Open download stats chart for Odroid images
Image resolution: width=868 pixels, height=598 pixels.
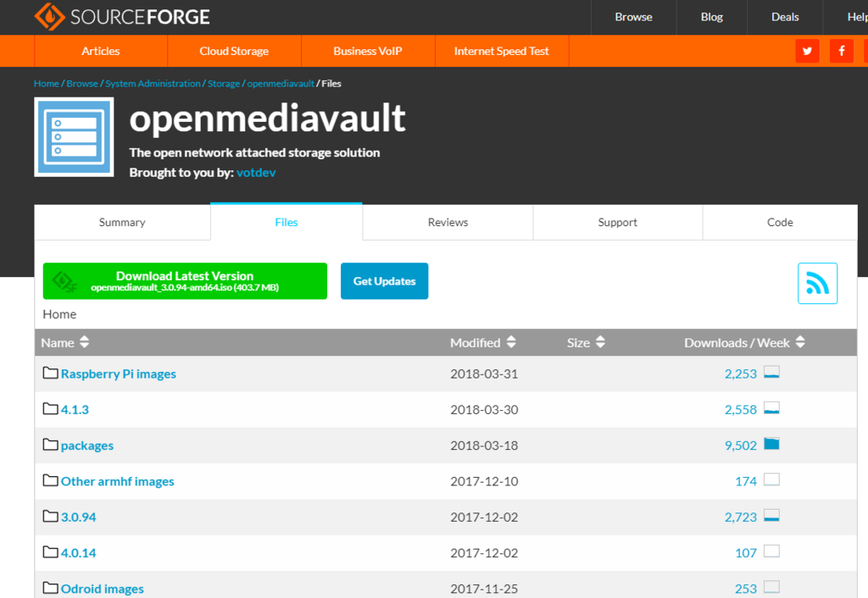(x=771, y=586)
